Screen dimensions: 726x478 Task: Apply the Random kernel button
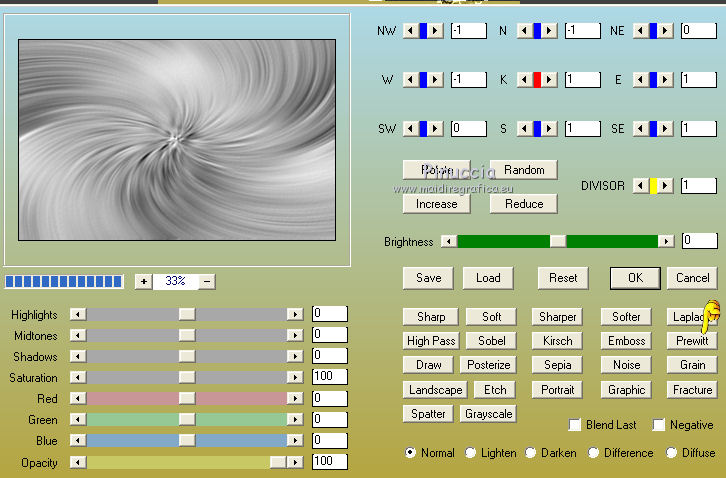tap(524, 170)
